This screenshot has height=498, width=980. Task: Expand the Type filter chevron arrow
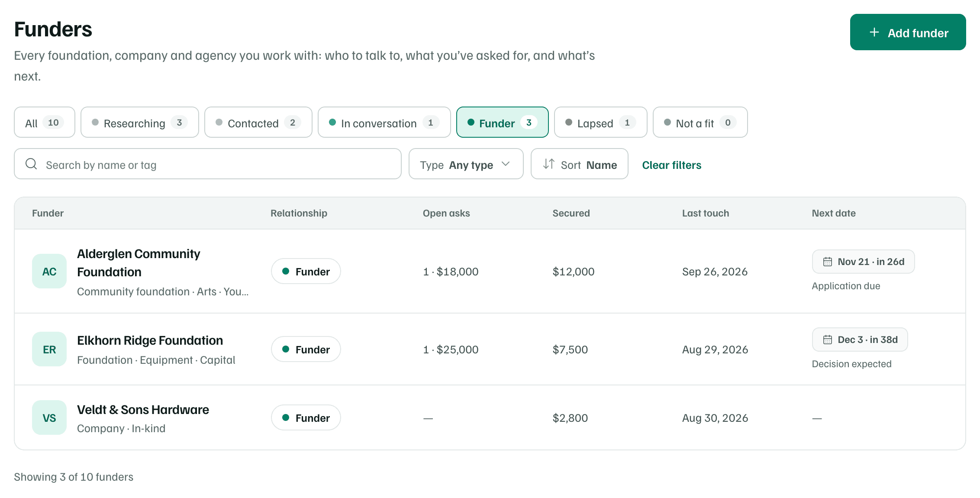(506, 164)
